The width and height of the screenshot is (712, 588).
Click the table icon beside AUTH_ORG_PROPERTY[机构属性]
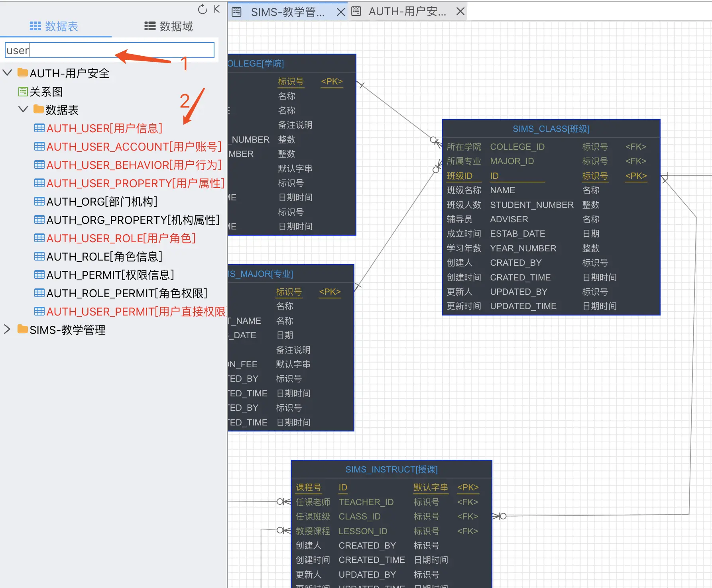point(39,220)
